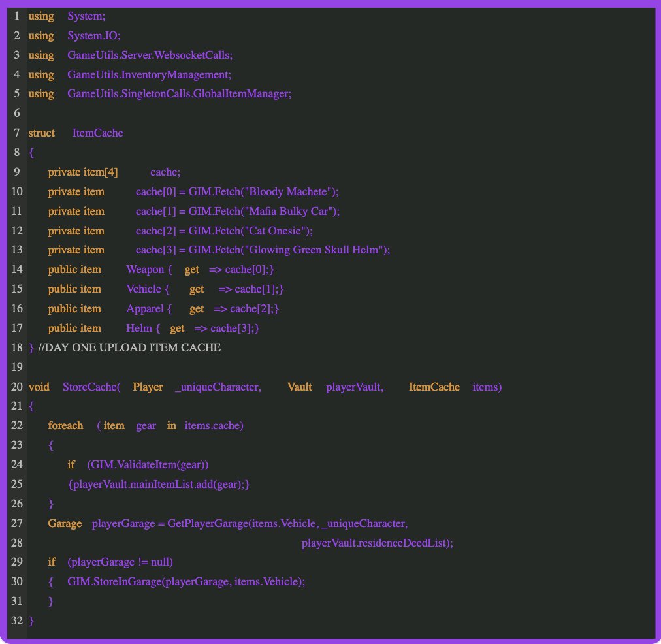Click 'playerVault,' parameter on line 20

click(x=355, y=387)
